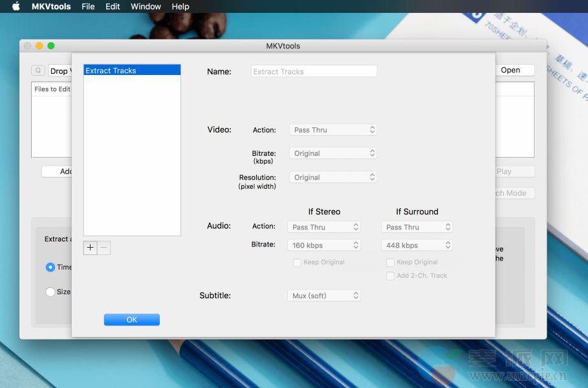
Task: Expand the Subtitle Mux (soft) dropdown
Action: point(324,296)
